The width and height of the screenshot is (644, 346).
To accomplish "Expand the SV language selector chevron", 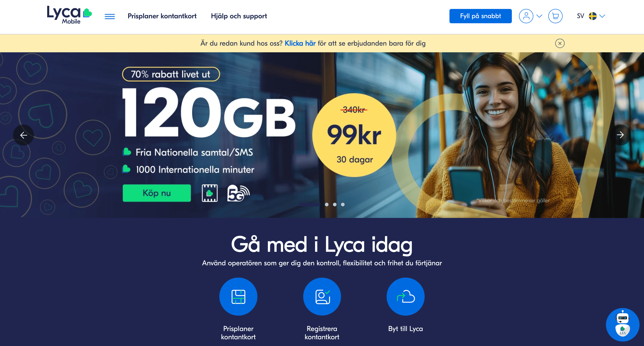I will (602, 16).
